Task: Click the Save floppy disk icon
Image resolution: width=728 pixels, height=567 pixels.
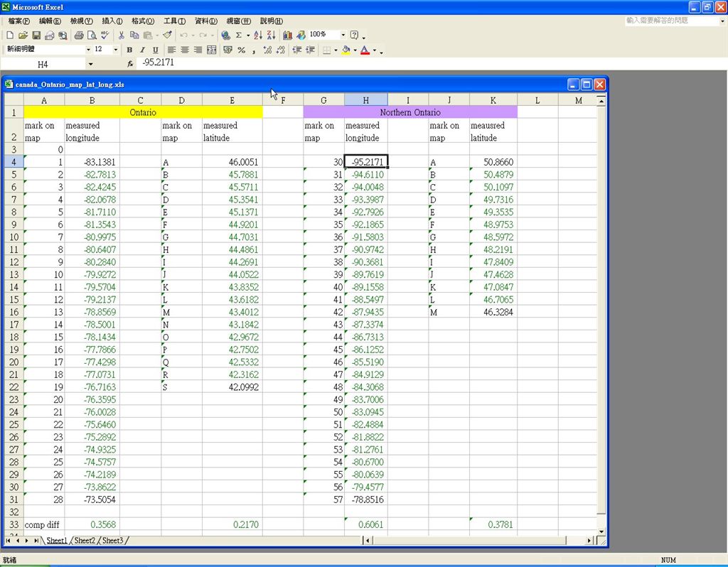Action: tap(36, 36)
